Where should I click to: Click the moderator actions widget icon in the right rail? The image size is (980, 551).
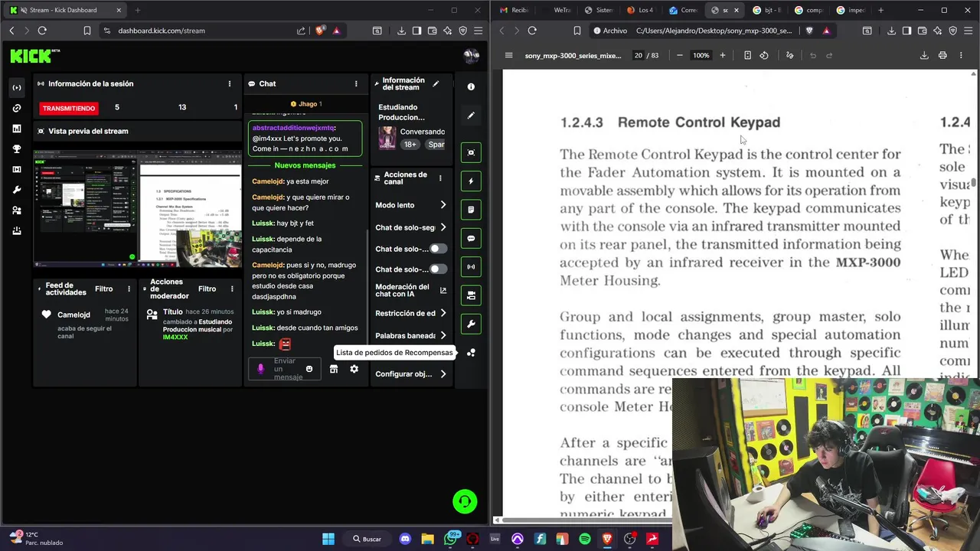pyautogui.click(x=471, y=295)
